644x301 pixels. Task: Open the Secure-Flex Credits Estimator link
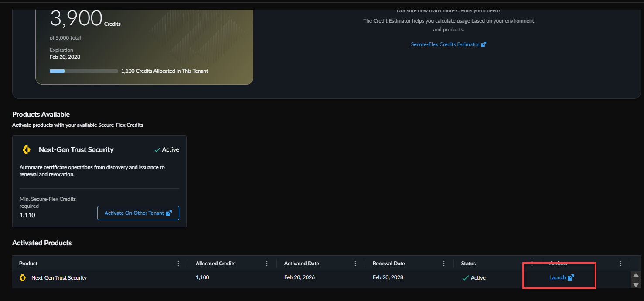tap(448, 44)
